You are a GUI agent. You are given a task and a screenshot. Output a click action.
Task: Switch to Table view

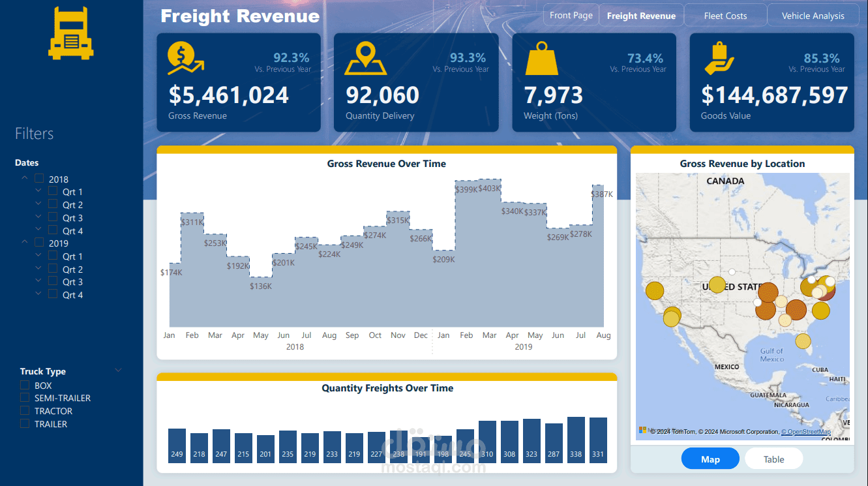pyautogui.click(x=773, y=458)
